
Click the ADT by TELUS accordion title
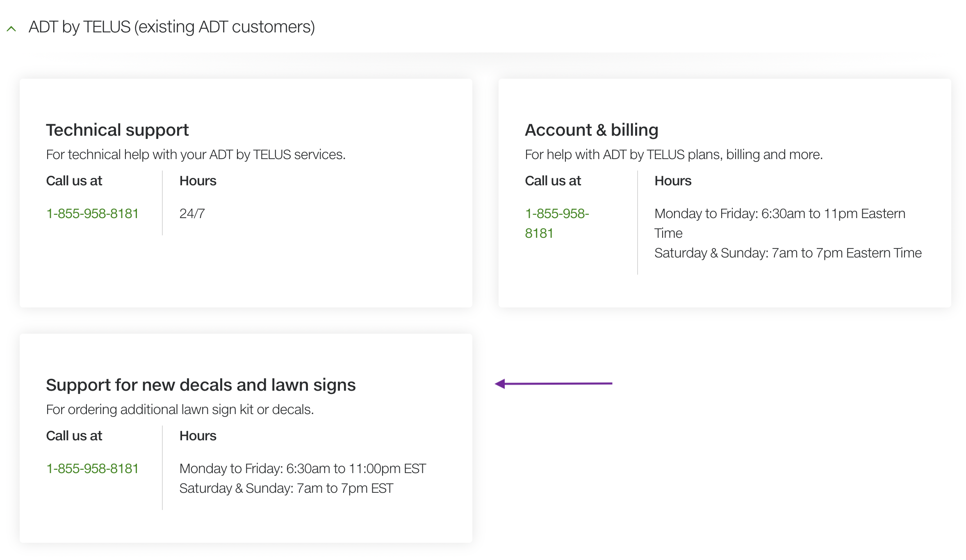click(x=171, y=27)
